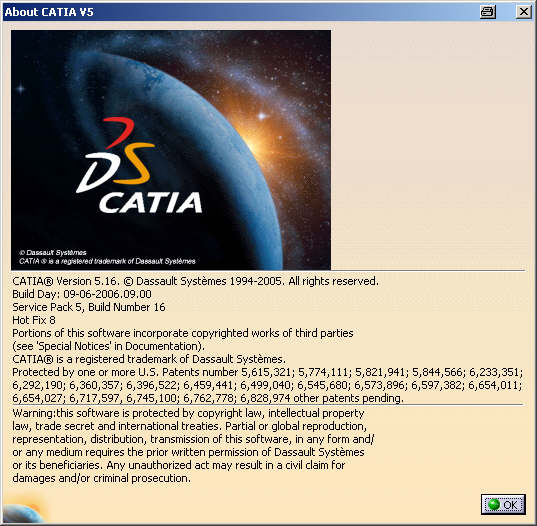The height and width of the screenshot is (526, 537).
Task: Click the © Dassault Systèmes caption in image
Action: tap(53, 253)
